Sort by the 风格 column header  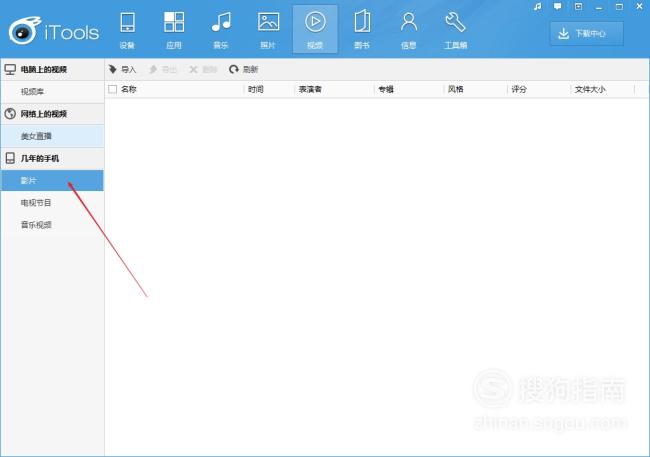point(456,89)
